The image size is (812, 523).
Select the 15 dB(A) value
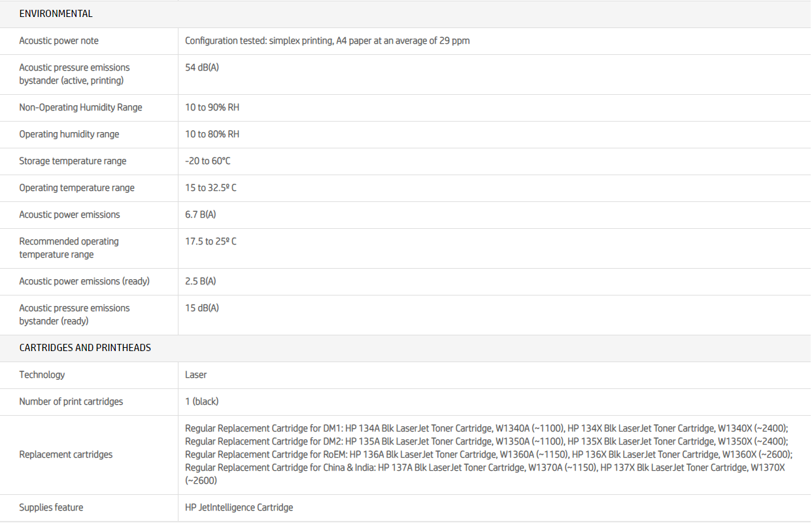(x=202, y=308)
